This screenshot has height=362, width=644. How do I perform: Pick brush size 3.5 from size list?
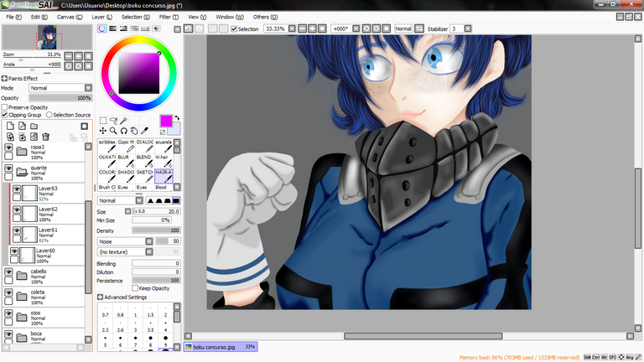click(150, 326)
